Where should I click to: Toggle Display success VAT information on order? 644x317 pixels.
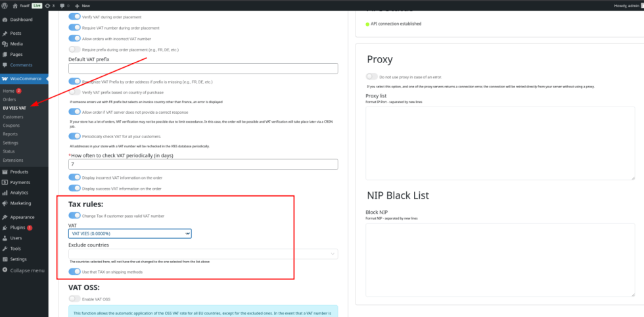tap(74, 188)
